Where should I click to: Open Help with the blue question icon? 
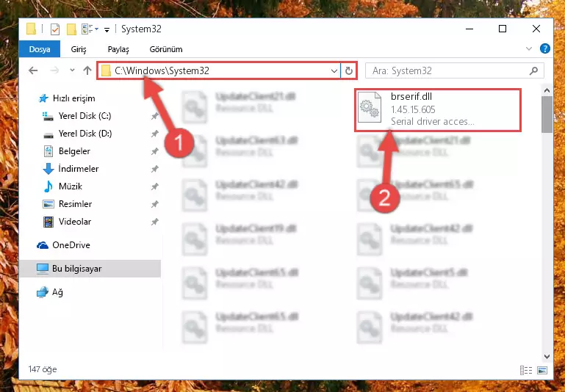545,48
